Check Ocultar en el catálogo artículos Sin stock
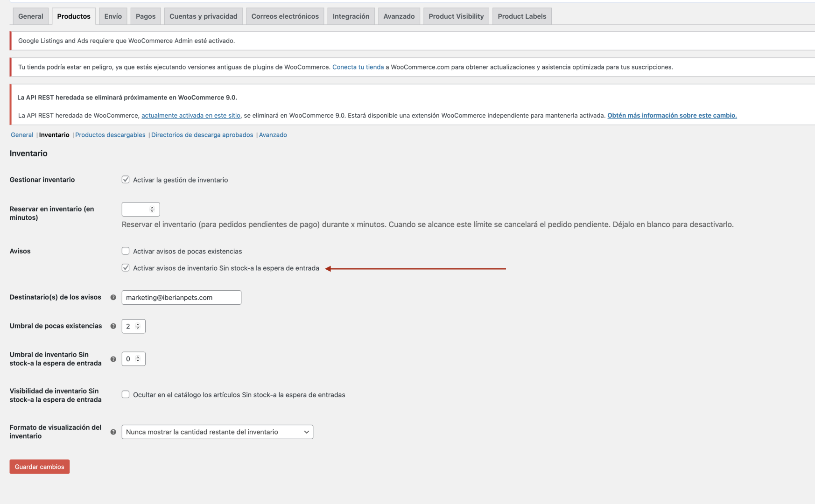This screenshot has width=815, height=504. pyautogui.click(x=126, y=394)
